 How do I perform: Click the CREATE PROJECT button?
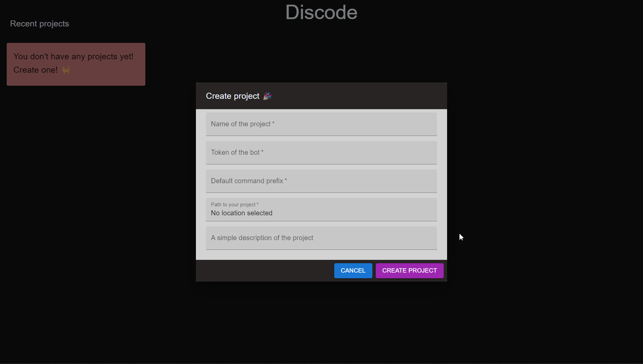click(410, 271)
